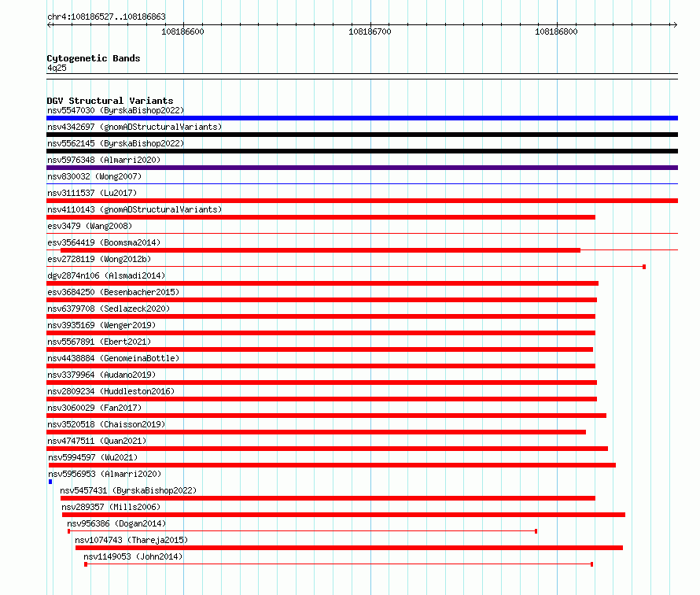The image size is (700, 595).
Task: Click the DGV Structural Variants track title
Action: pyautogui.click(x=110, y=101)
